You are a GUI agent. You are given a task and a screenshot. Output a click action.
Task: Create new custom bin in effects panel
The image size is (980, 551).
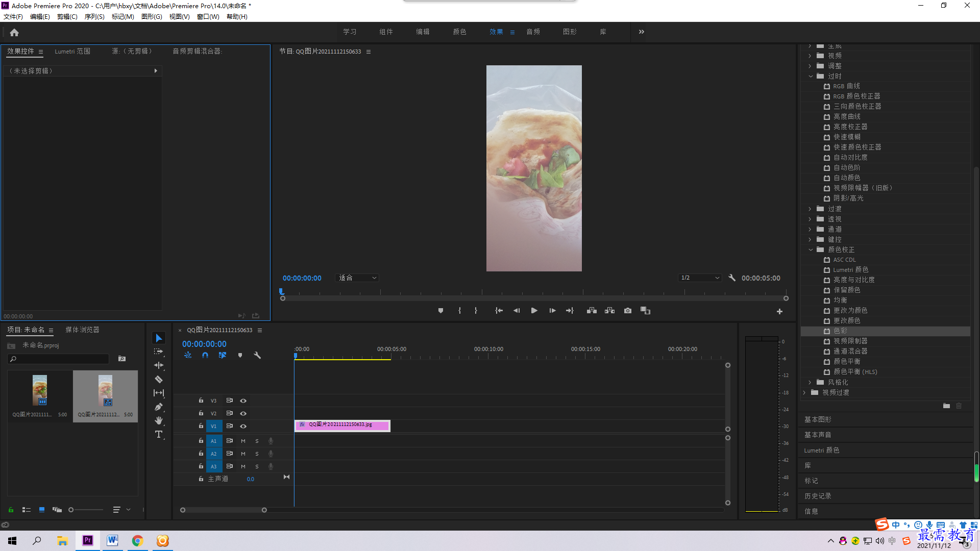click(x=946, y=406)
